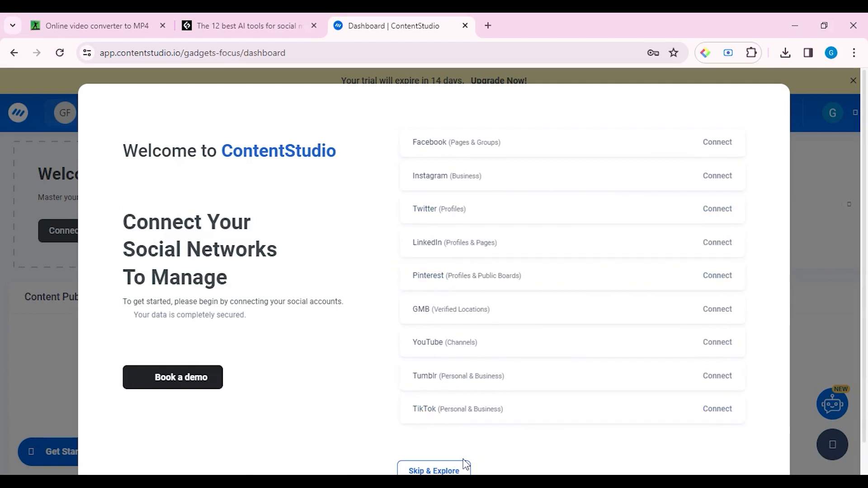868x488 pixels.
Task: Connect Facebook Pages & Groups account
Action: click(x=718, y=142)
